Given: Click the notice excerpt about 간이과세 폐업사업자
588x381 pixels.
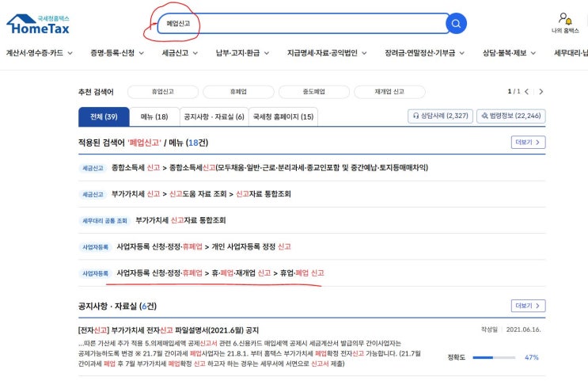Looking at the screenshot, I should (249, 353).
